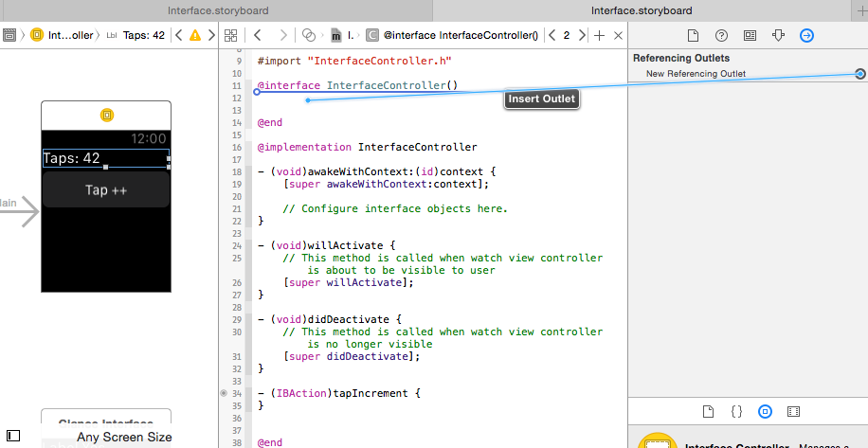Click the Configure interface objects here comment
Image resolution: width=868 pixels, height=448 pixels.
[395, 208]
